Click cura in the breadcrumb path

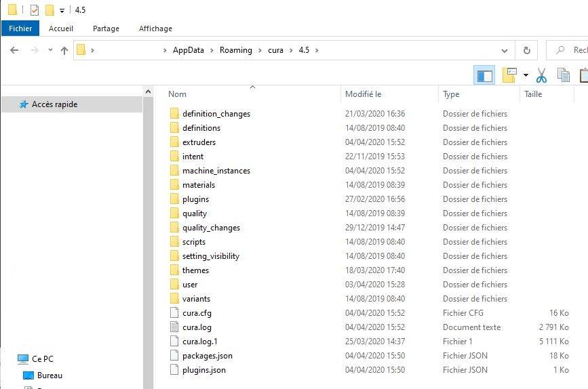[x=275, y=50]
